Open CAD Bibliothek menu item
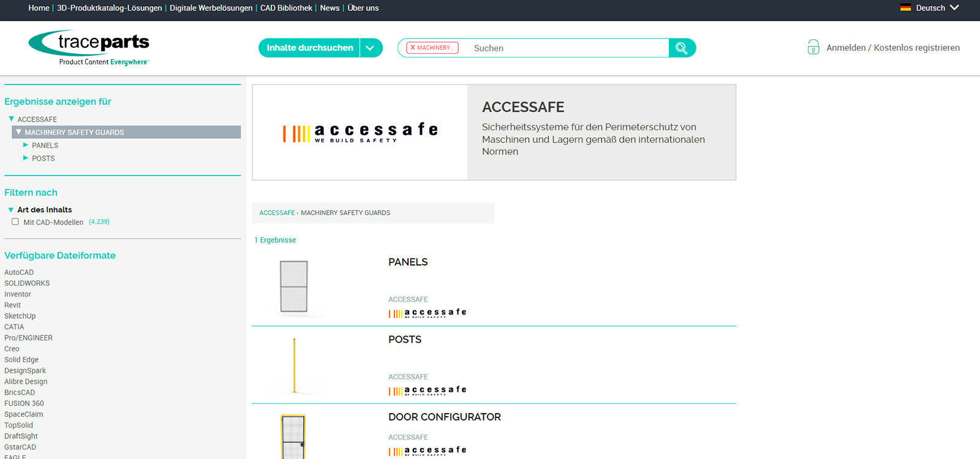Screen dimensions: 980x459 (286, 8)
